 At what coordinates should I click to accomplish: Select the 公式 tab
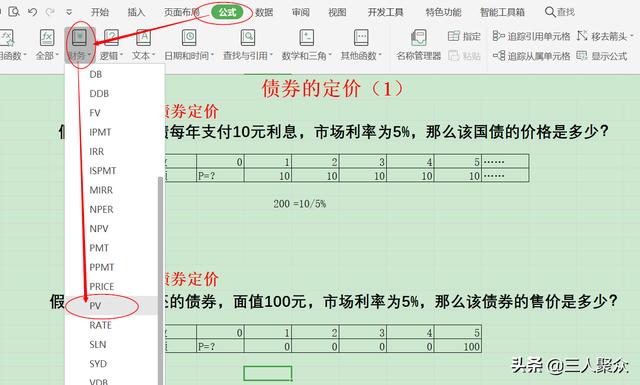[x=227, y=12]
